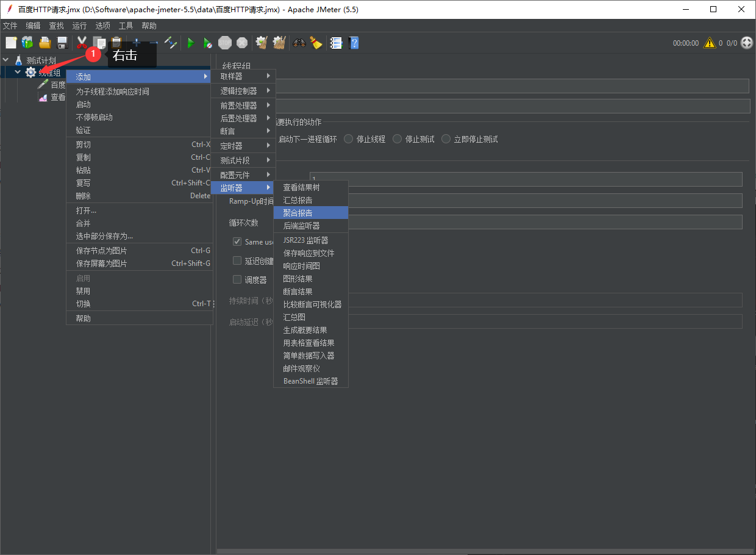The image size is (756, 555).
Task: Click the Reset search yellow brush icon
Action: pos(316,43)
